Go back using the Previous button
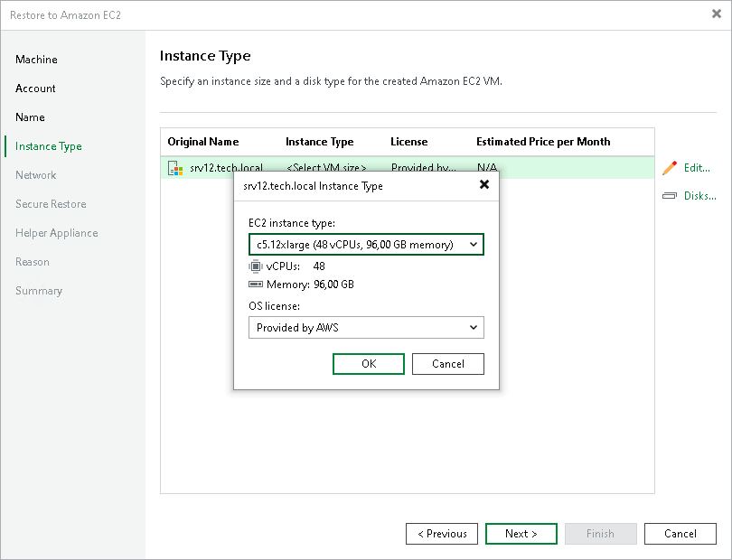This screenshot has height=560, width=732. [x=441, y=534]
